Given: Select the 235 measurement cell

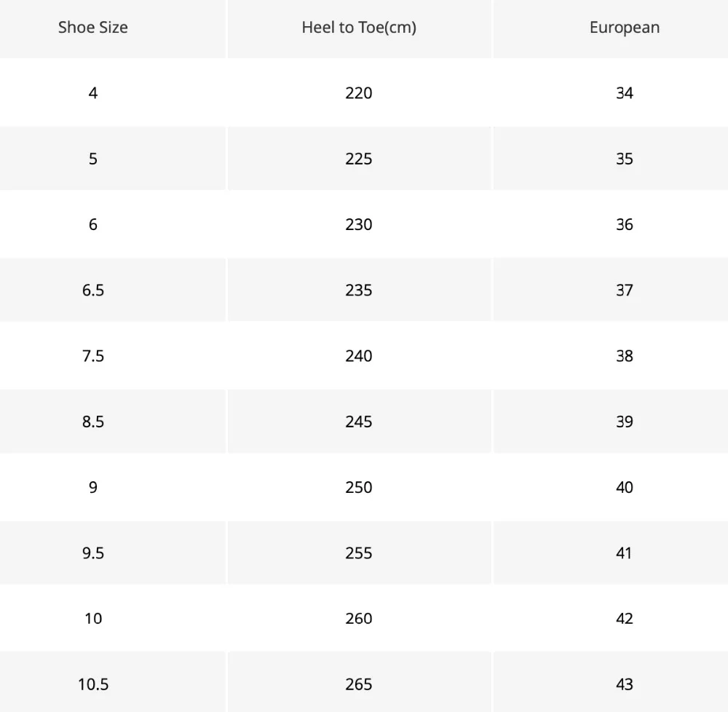Looking at the screenshot, I should click(x=359, y=290).
